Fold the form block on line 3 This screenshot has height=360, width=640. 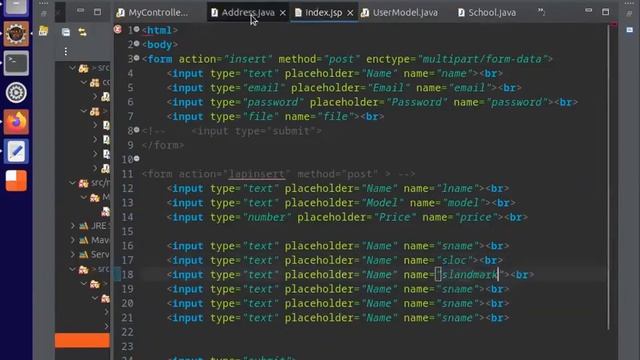[x=136, y=58]
